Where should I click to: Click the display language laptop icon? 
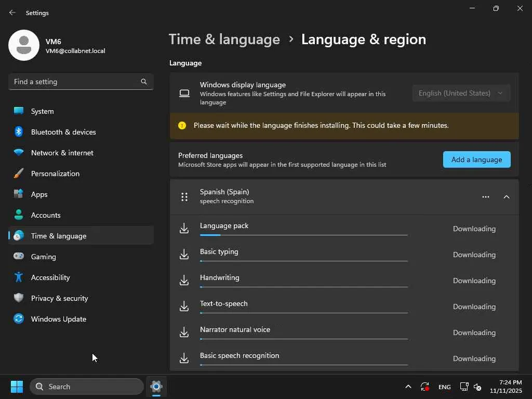184,94
